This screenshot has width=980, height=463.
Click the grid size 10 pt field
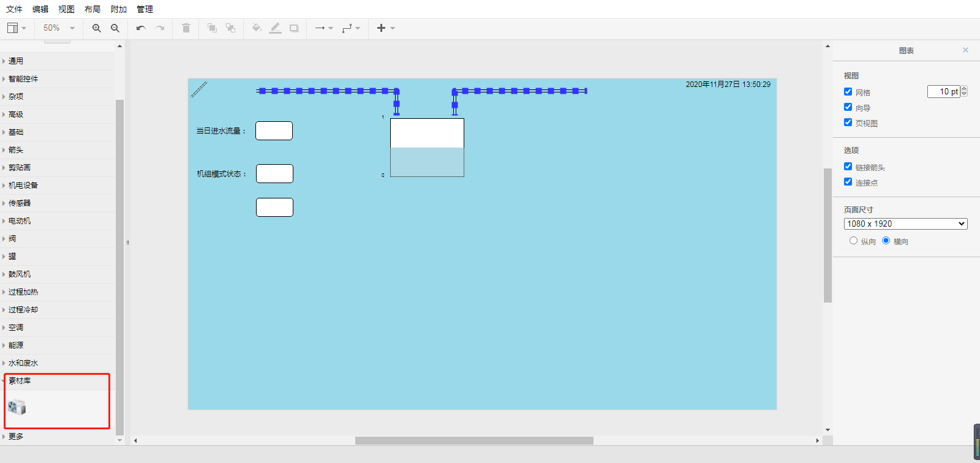[944, 91]
